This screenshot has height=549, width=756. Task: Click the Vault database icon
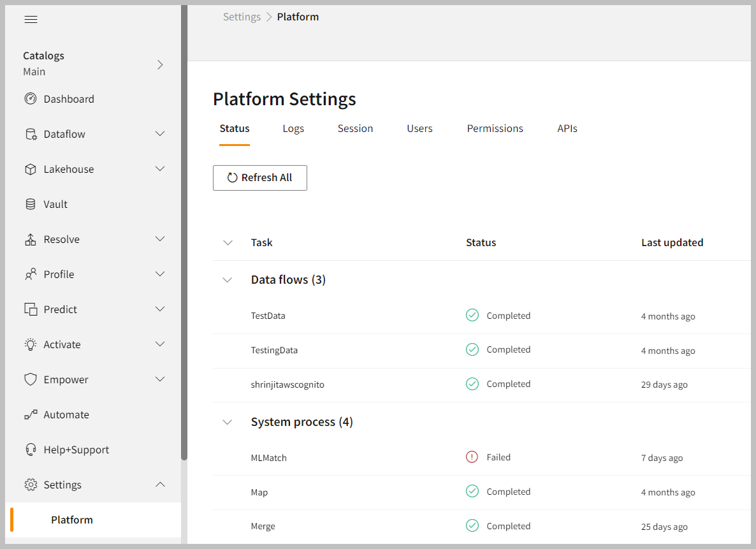point(31,204)
